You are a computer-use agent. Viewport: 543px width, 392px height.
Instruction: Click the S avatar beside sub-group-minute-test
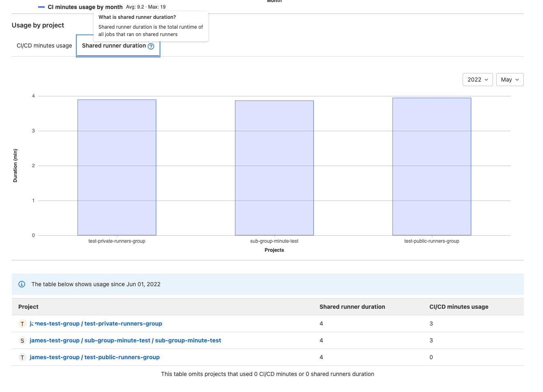click(x=22, y=340)
